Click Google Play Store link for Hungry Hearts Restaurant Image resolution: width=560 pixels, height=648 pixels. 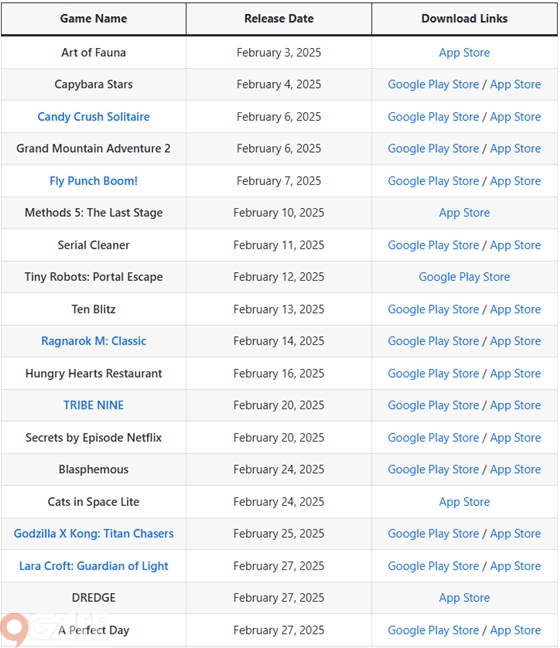(433, 374)
